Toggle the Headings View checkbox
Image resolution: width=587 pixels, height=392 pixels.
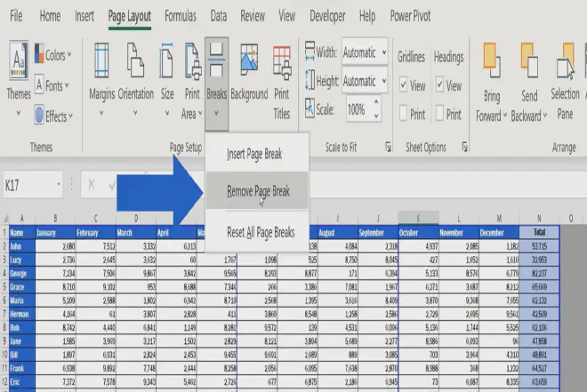pyautogui.click(x=441, y=86)
